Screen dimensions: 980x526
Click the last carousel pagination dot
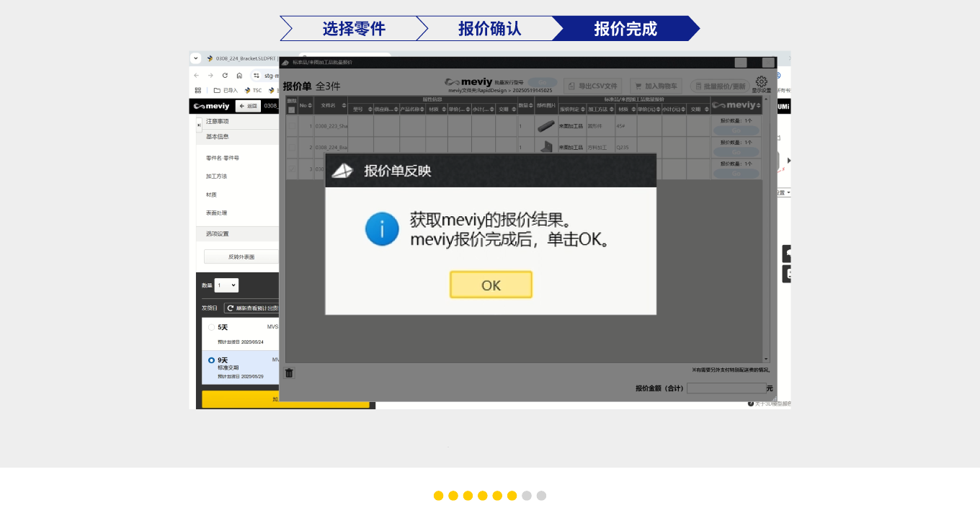[541, 496]
